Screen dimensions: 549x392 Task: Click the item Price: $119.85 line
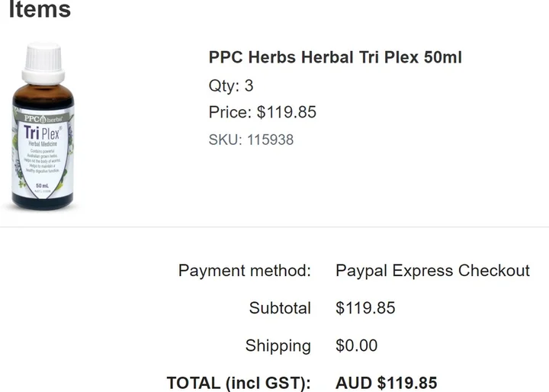[262, 113]
